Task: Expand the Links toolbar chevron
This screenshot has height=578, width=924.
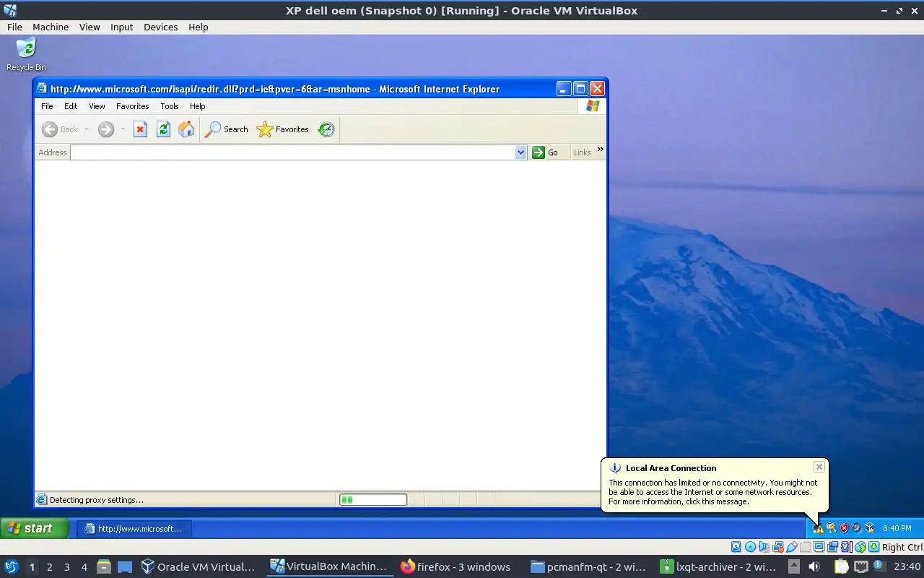Action: pyautogui.click(x=600, y=150)
